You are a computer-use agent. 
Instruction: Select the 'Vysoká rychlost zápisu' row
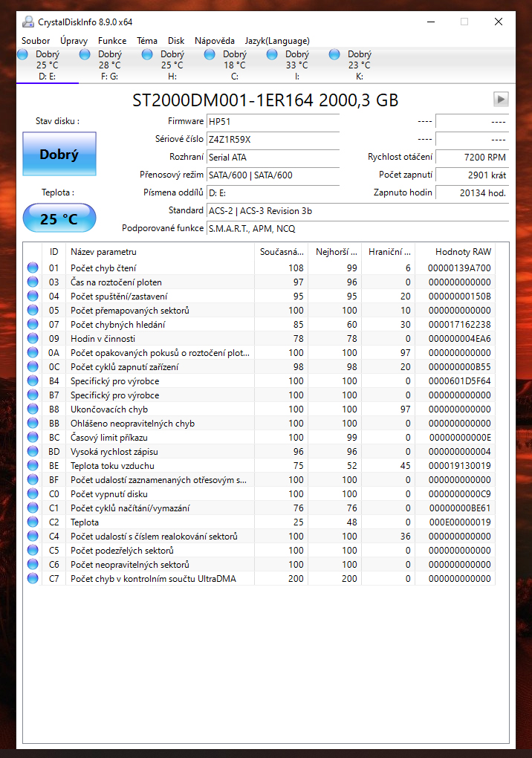[x=259, y=451]
